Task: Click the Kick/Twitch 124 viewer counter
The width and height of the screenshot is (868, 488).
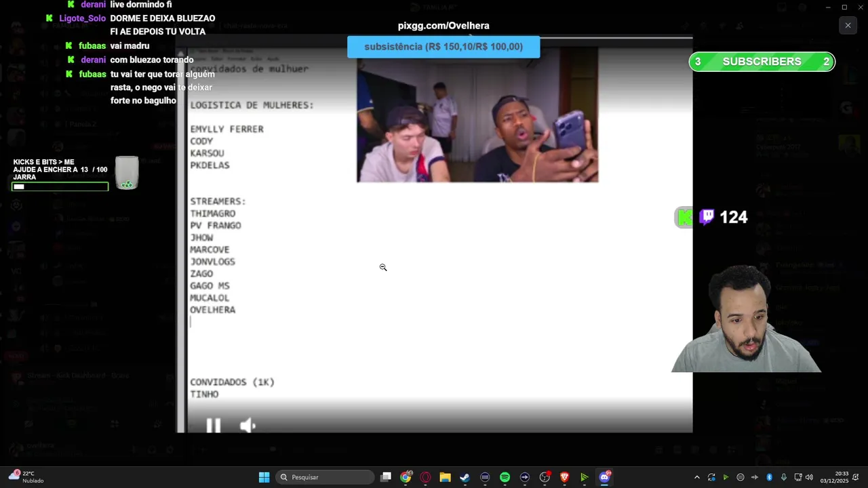Action: pyautogui.click(x=711, y=217)
